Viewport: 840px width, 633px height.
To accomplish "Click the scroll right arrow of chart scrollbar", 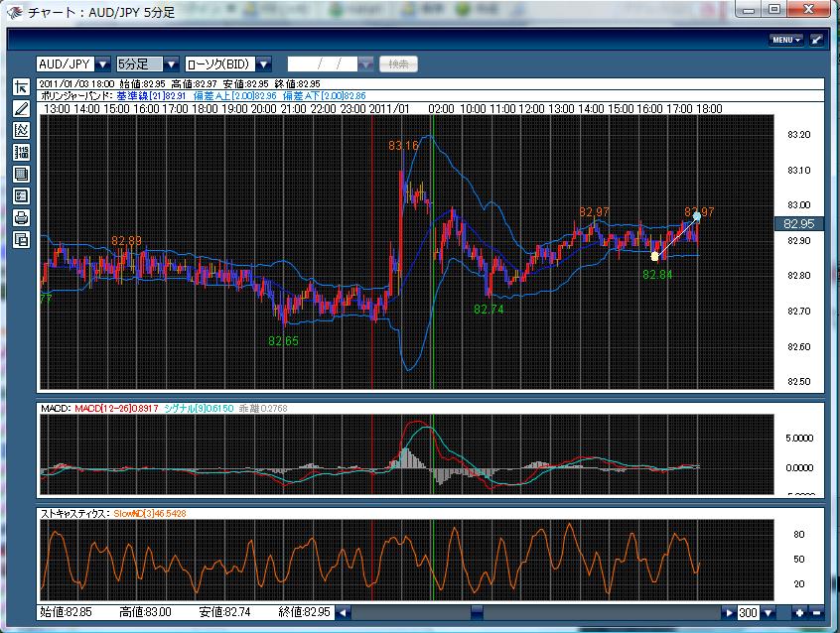I will tap(729, 612).
